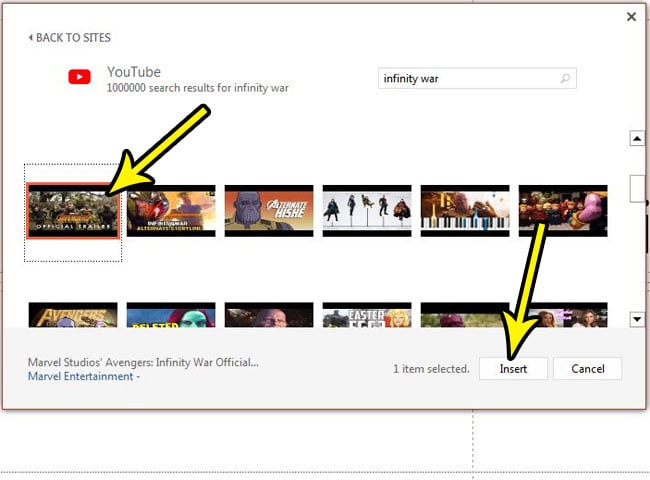
Task: Select the Deleted Gamora thumbnail
Action: tap(171, 315)
